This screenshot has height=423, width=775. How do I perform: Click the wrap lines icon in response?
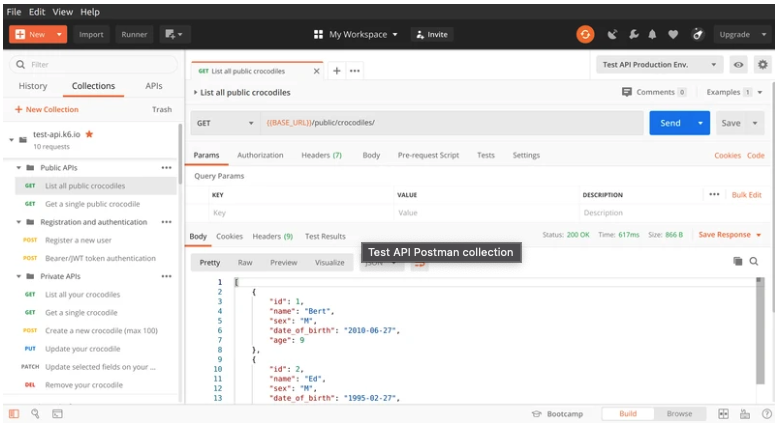[420, 264]
